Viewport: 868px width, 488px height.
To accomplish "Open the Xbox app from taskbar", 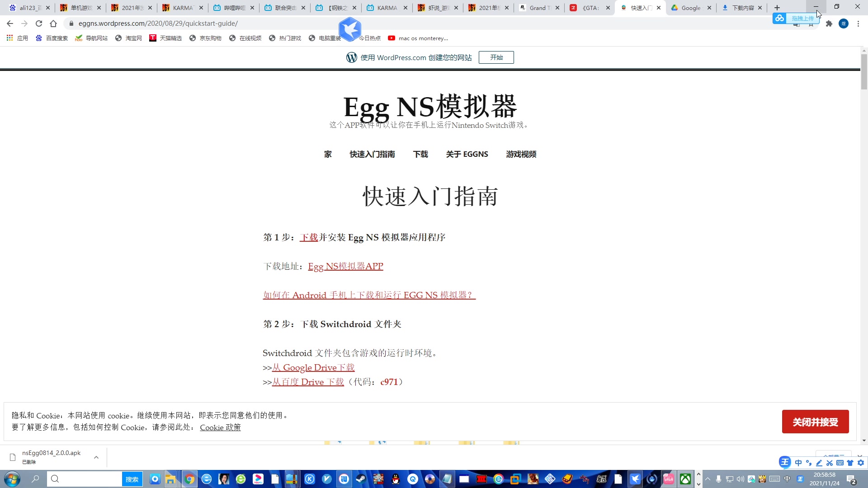I will click(685, 479).
